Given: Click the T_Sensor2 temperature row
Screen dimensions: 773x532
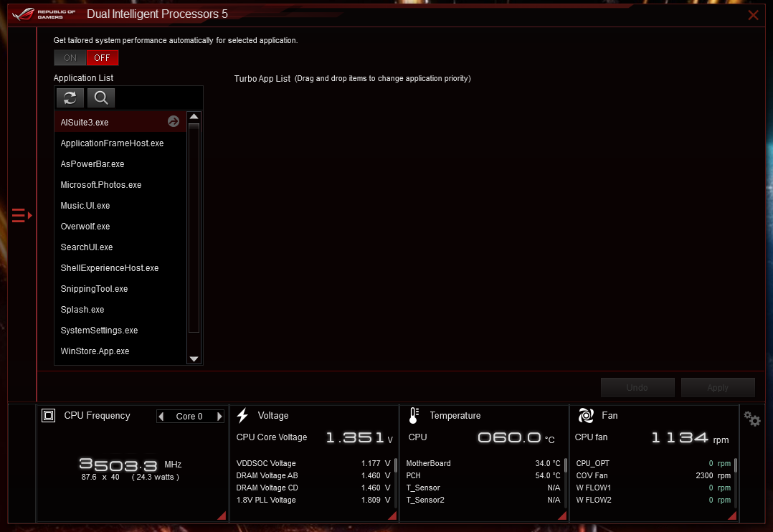Looking at the screenshot, I should point(483,500).
